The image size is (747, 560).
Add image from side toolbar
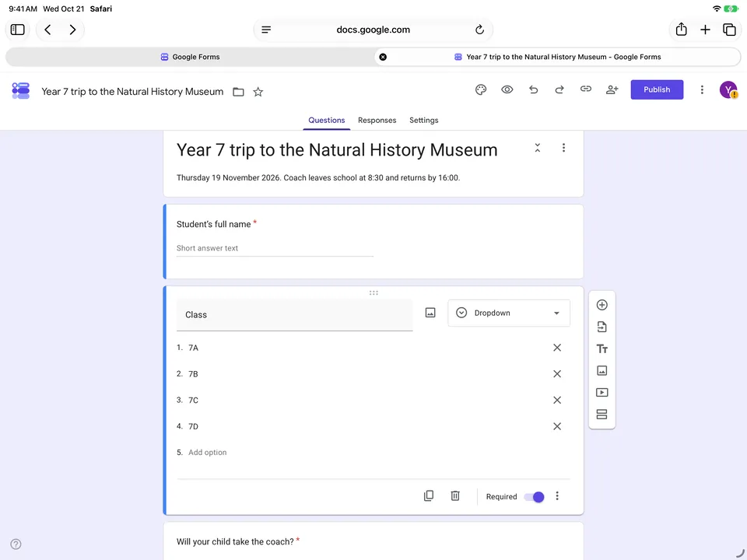(x=601, y=370)
